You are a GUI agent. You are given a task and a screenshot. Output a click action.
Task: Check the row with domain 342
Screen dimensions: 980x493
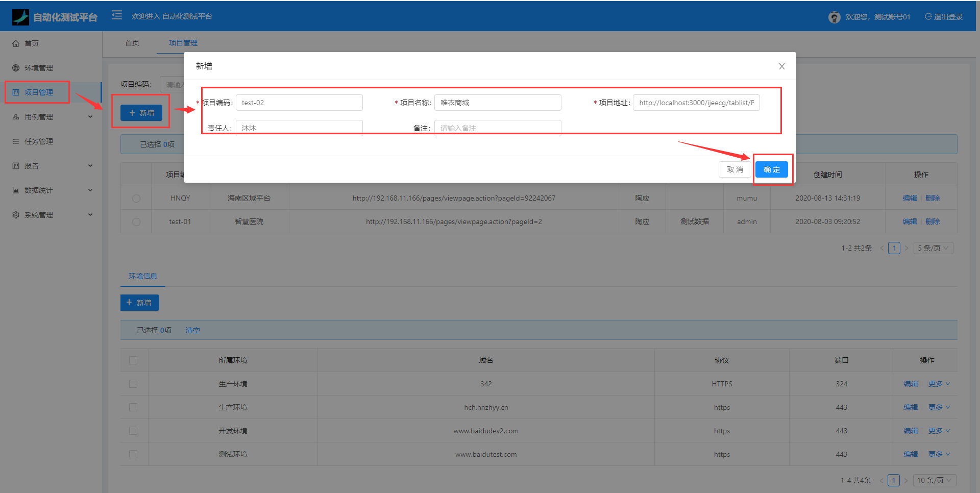coord(133,384)
